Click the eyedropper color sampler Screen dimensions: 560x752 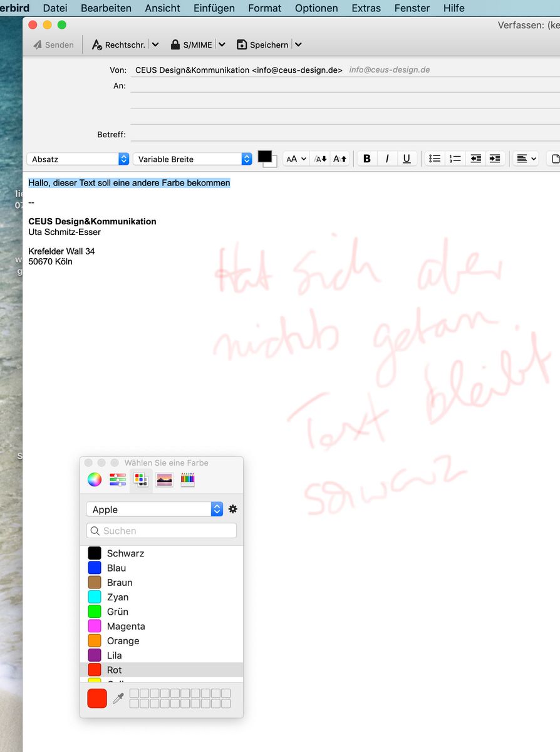click(x=118, y=699)
